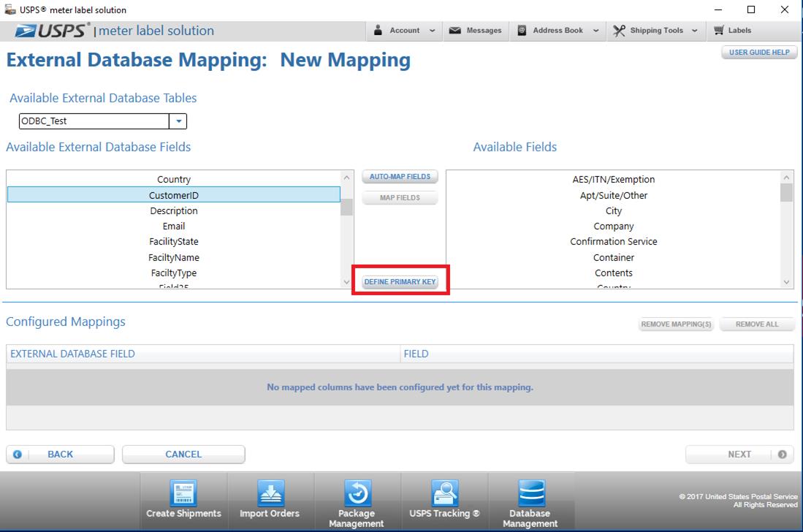803x532 pixels.
Task: Click the Messages envelope icon
Action: [x=454, y=31]
